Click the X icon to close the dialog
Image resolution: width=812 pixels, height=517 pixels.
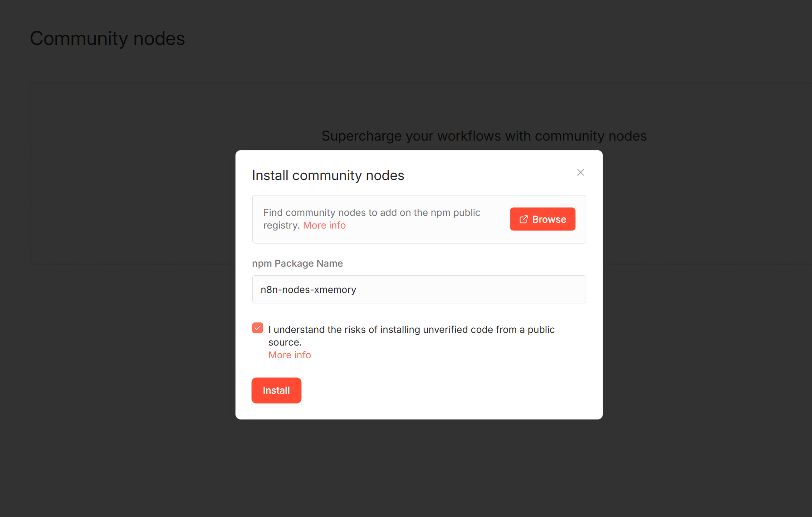tap(581, 172)
